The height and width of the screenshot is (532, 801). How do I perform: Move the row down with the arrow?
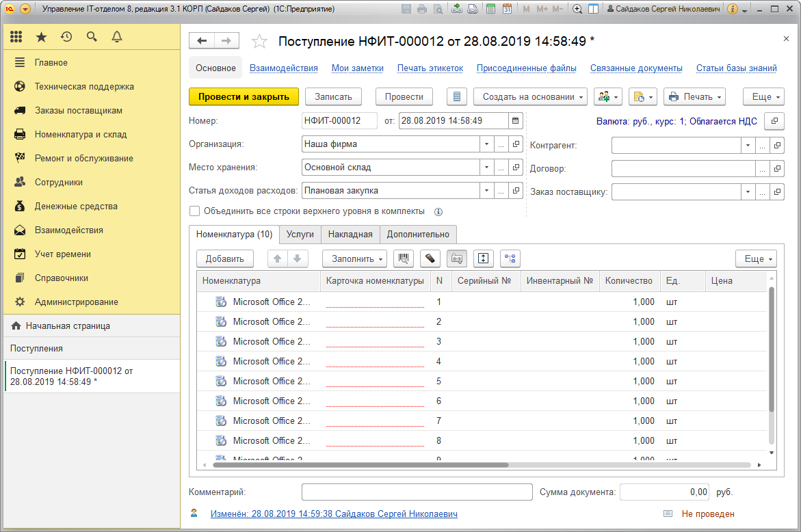[x=298, y=259]
